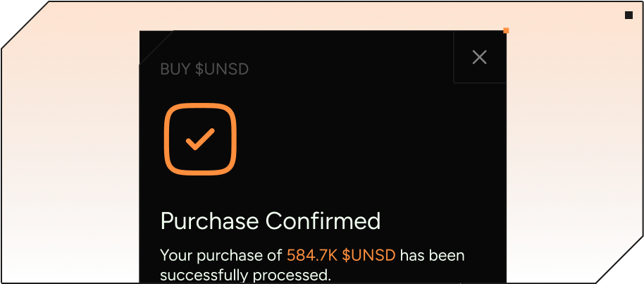
Task: Click the small black square in top-right corner
Action: [628, 15]
